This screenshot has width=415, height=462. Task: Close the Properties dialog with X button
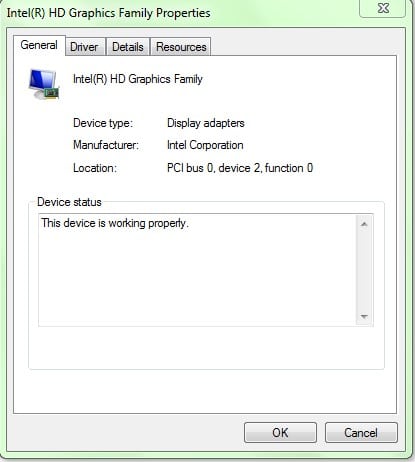point(383,8)
